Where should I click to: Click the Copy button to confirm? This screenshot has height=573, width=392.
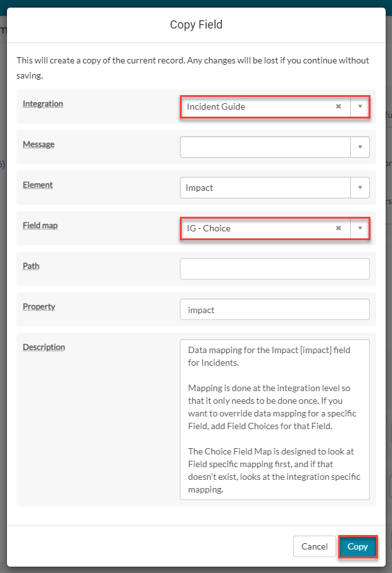(x=358, y=546)
